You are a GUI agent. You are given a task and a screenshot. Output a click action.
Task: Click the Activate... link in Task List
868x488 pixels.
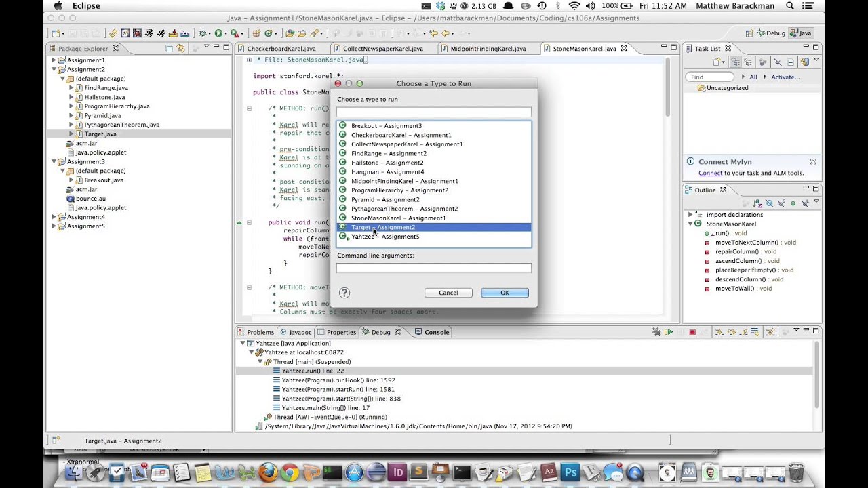coord(786,77)
